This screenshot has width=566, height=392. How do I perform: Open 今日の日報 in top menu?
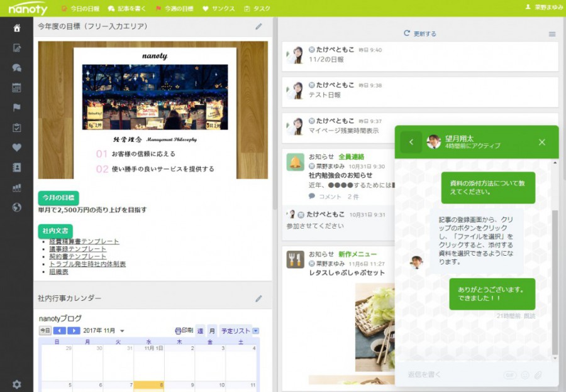point(81,9)
